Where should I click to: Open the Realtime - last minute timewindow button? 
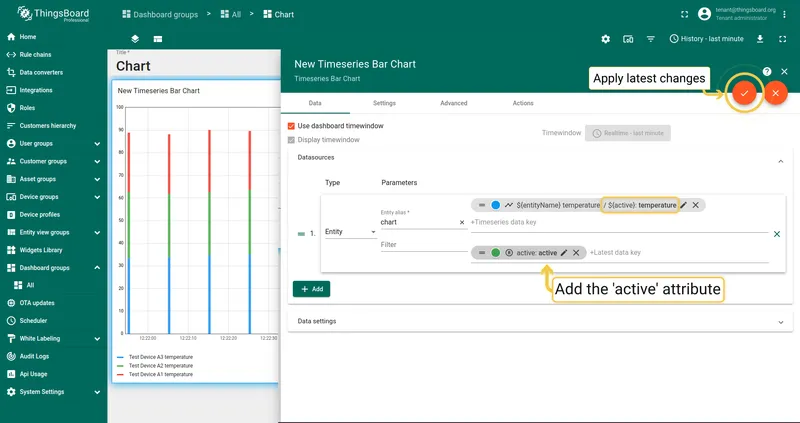[x=628, y=133]
